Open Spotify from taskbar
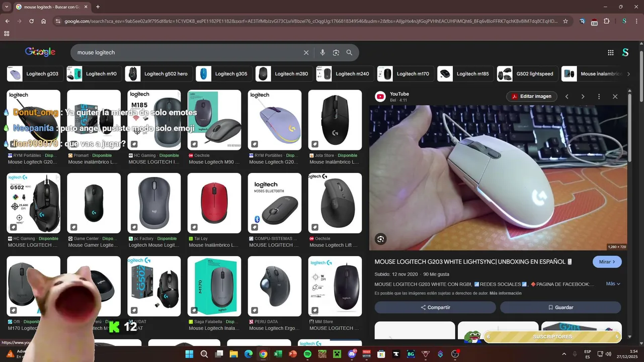Viewport: 644px width, 362px height. coord(307,354)
